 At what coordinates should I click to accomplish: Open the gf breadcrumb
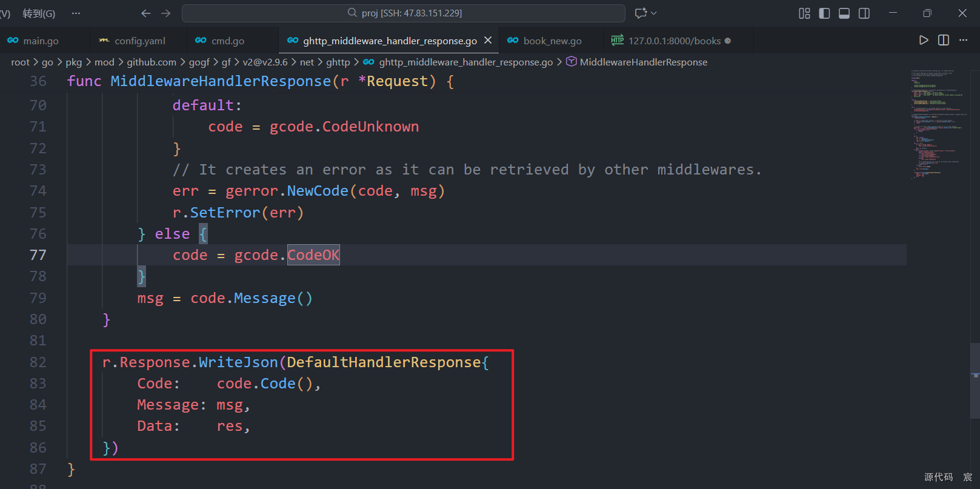point(226,62)
